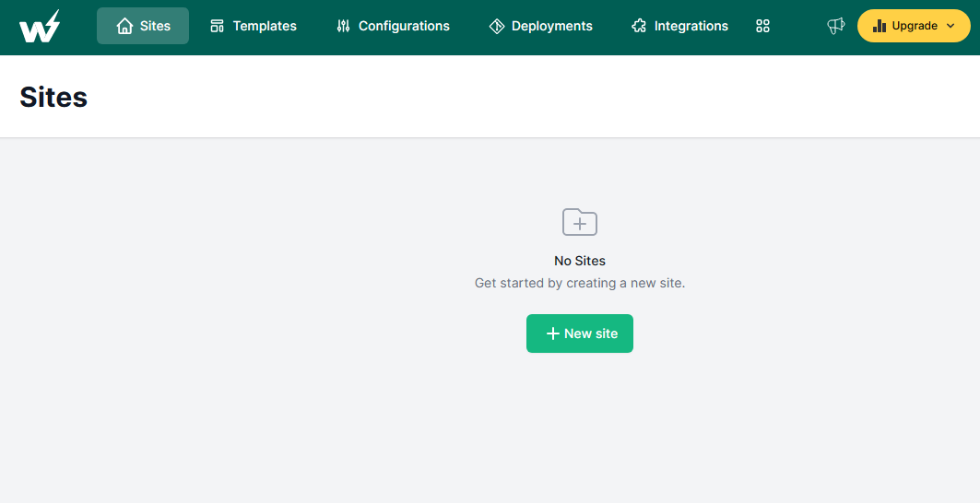The height and width of the screenshot is (503, 980).
Task: Click the megaphone announcements icon
Action: tap(835, 26)
